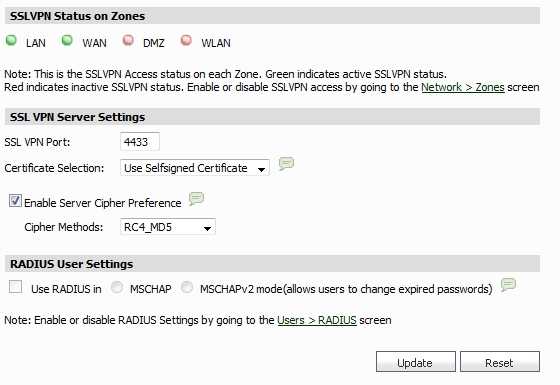Select the MSCHAPv2 mode radio button
Viewport: 560px width, 385px height.
point(187,287)
